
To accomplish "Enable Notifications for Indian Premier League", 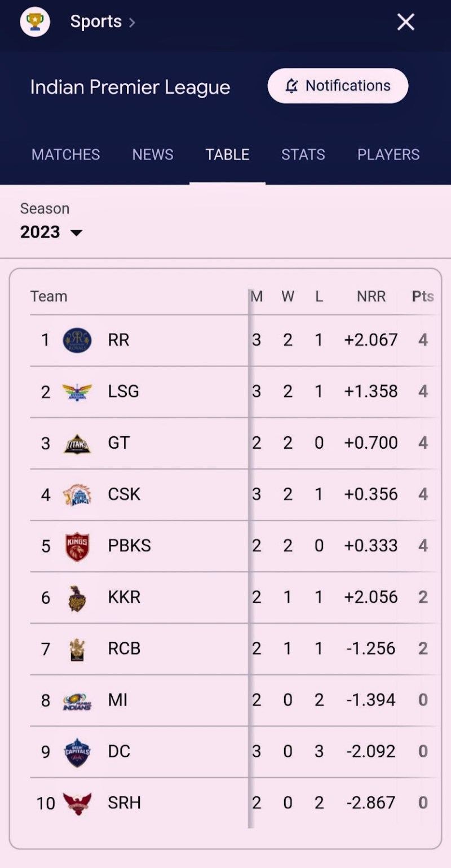I will pos(338,86).
